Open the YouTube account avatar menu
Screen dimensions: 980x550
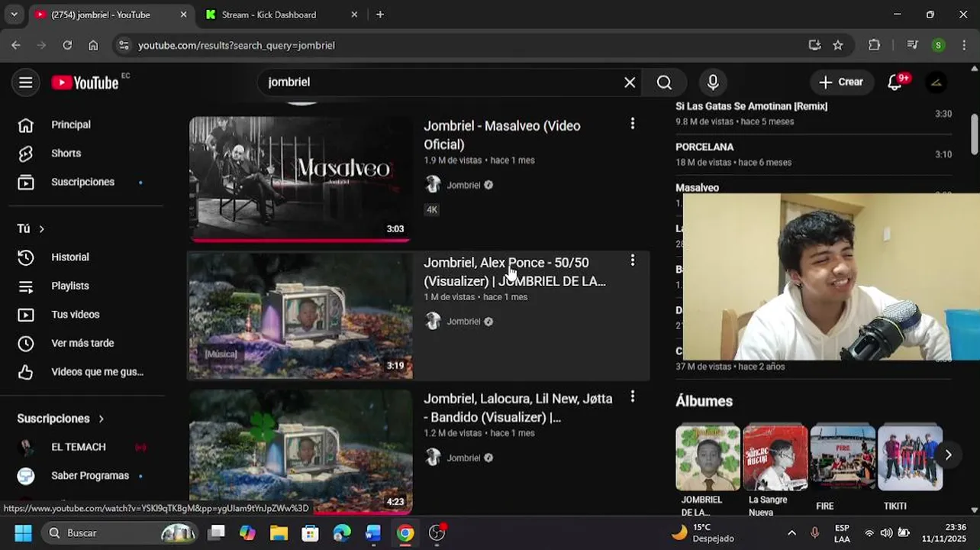tap(936, 82)
